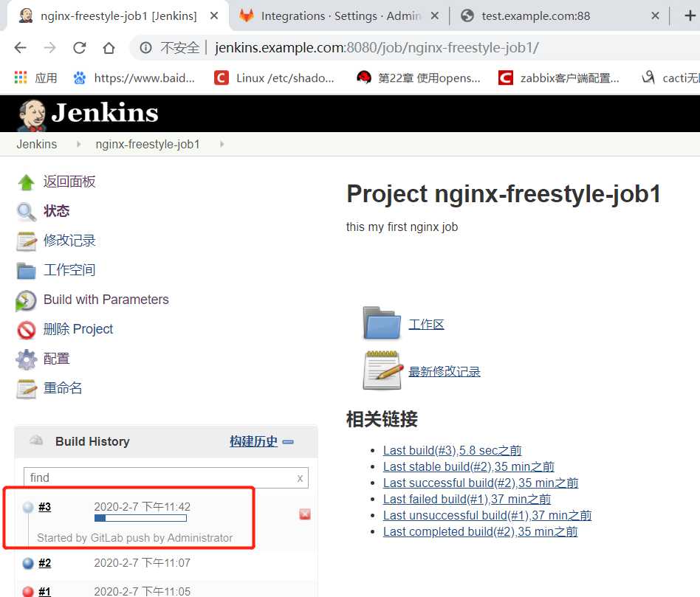
Task: Click build #2 timestamp 下午11:07
Action: (x=142, y=562)
